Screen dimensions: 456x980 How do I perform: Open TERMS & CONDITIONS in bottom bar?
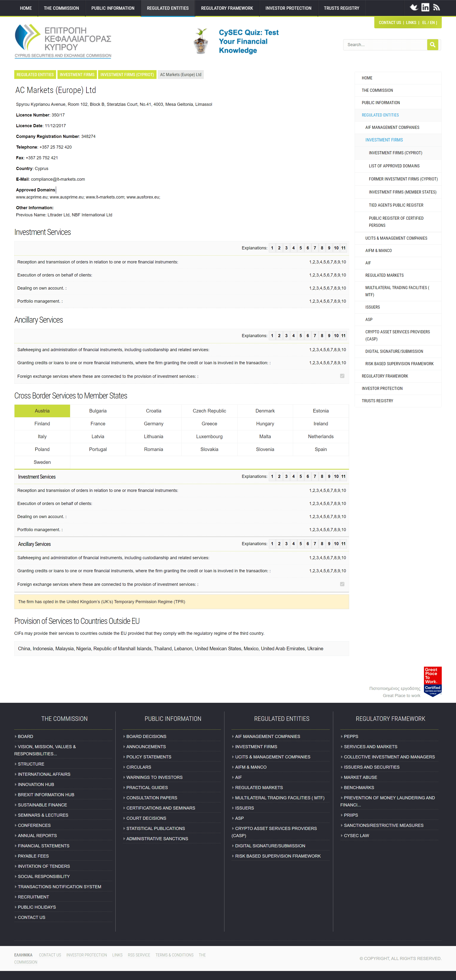click(174, 955)
